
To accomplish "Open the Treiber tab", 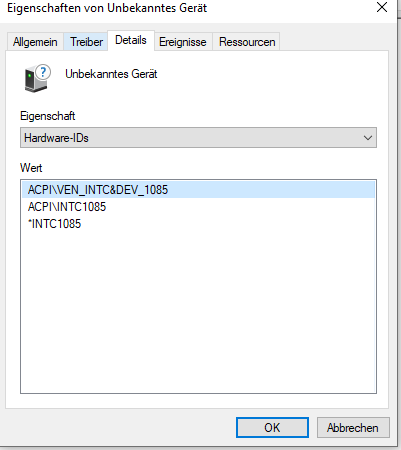I will (x=86, y=42).
